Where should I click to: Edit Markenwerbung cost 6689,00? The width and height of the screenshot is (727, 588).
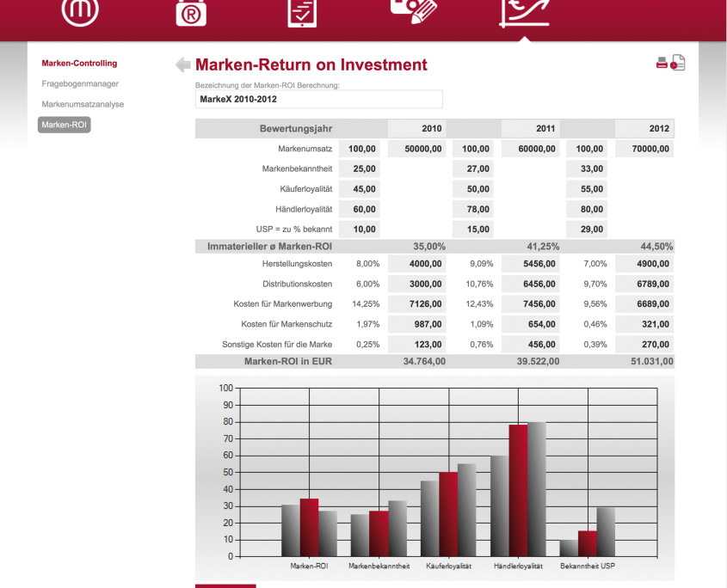(x=644, y=304)
